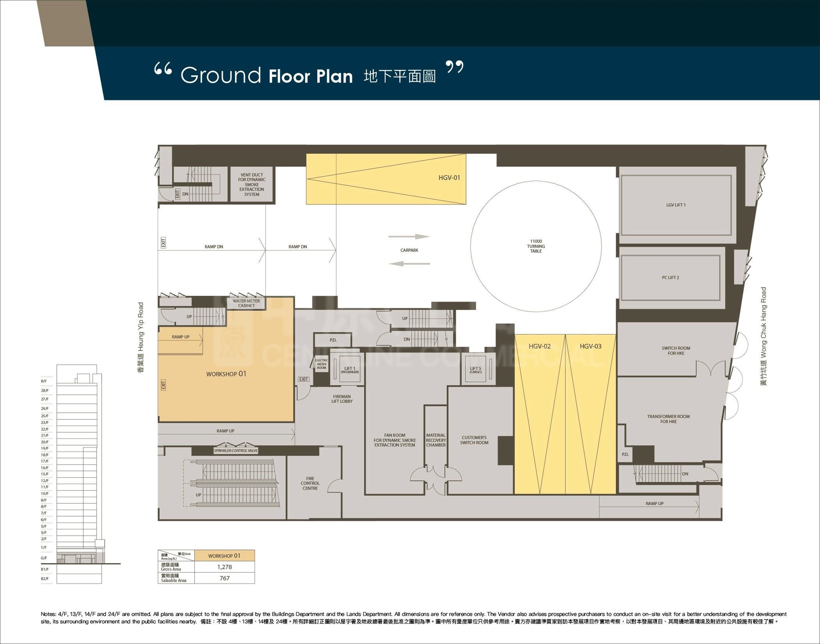Click the 'WORKSHOP 01' room label on plan
Screen dimensions: 820x644
[x=226, y=374]
